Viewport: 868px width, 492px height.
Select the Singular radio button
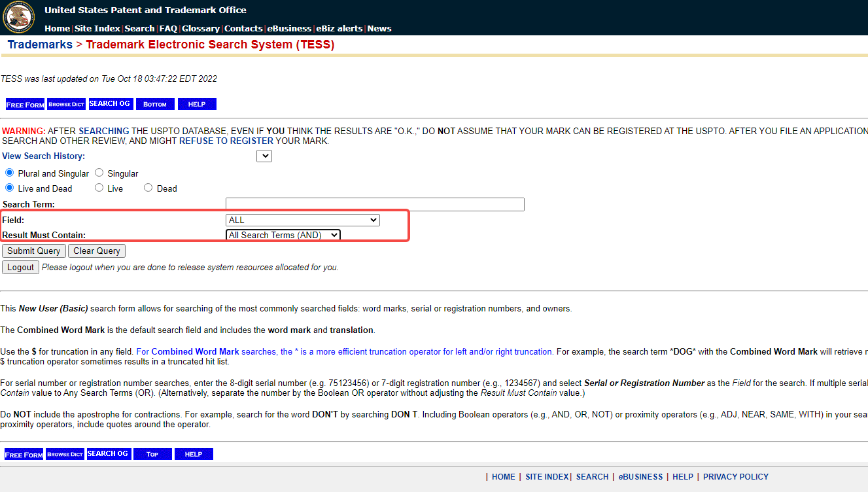(99, 173)
